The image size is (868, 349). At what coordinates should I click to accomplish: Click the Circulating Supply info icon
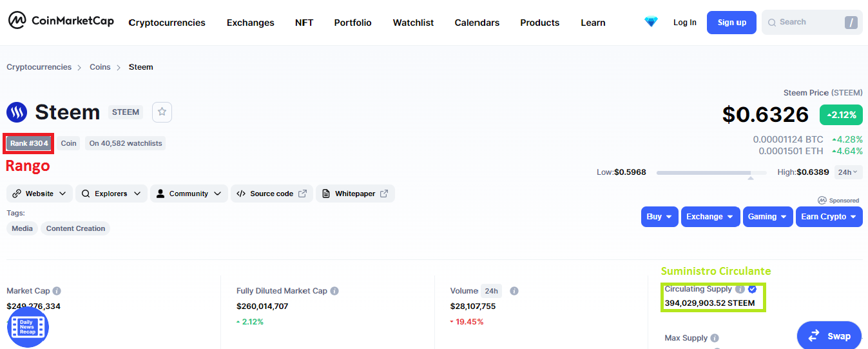740,289
